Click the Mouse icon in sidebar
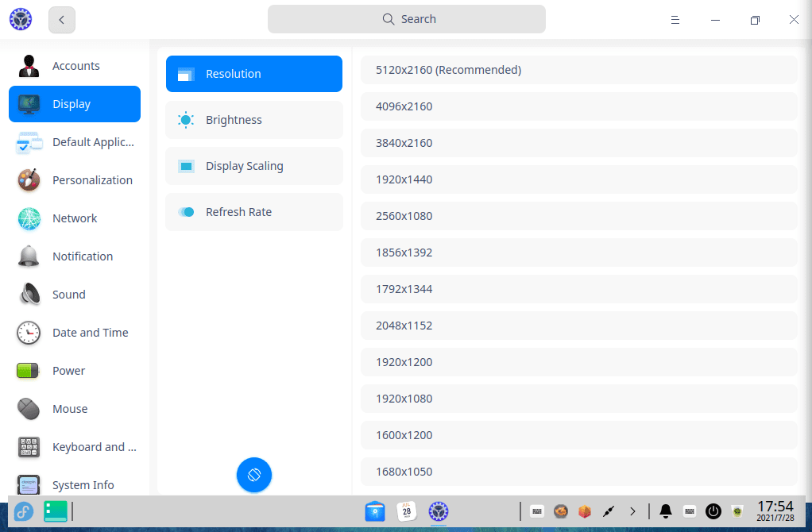 (29, 409)
